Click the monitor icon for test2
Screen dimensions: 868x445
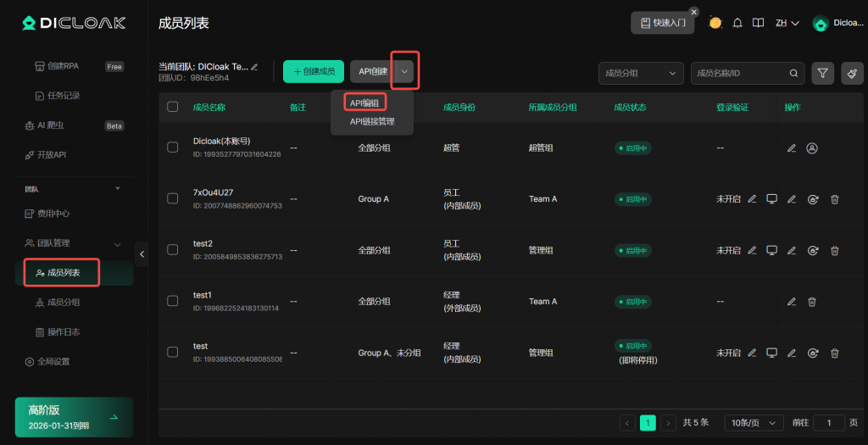(x=771, y=250)
